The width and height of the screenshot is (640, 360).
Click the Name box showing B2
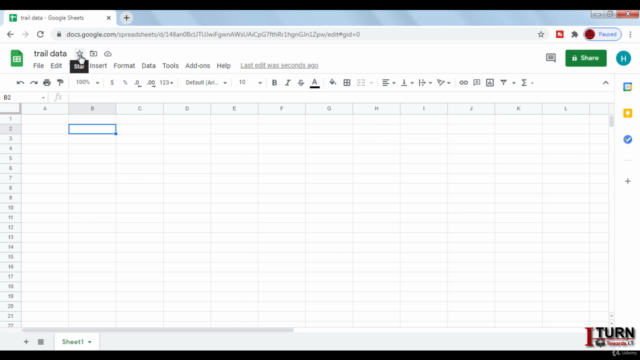click(24, 98)
